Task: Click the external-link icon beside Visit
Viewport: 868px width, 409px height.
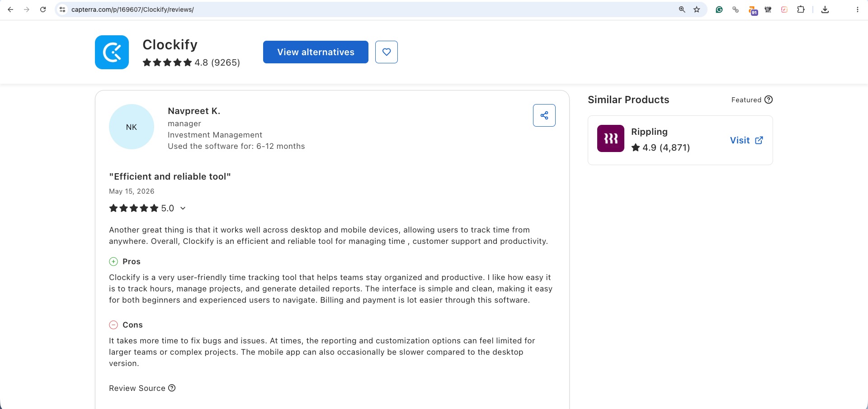Action: pyautogui.click(x=759, y=140)
